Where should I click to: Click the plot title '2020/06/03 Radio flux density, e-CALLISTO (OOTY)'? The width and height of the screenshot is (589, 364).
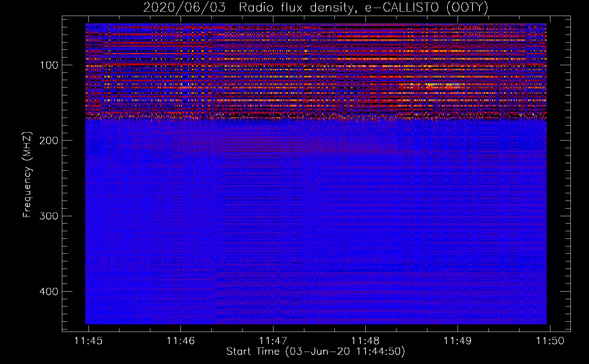coord(315,7)
